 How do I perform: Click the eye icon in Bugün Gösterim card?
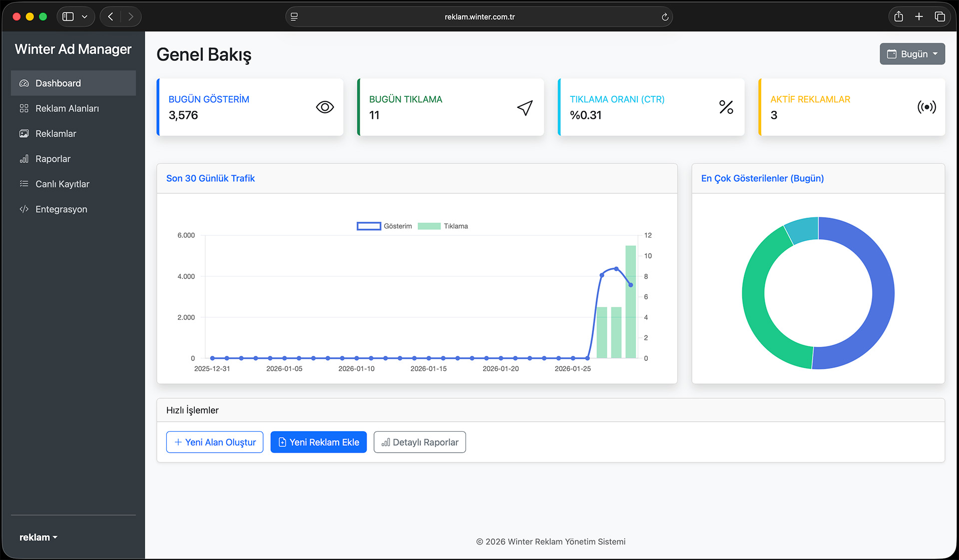[x=325, y=107]
